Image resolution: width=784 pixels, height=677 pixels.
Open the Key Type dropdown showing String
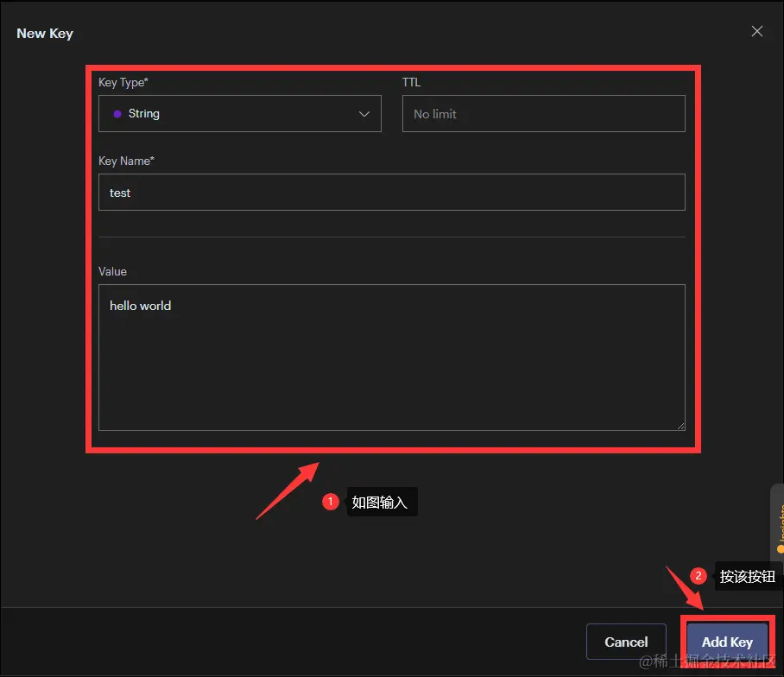coord(240,113)
